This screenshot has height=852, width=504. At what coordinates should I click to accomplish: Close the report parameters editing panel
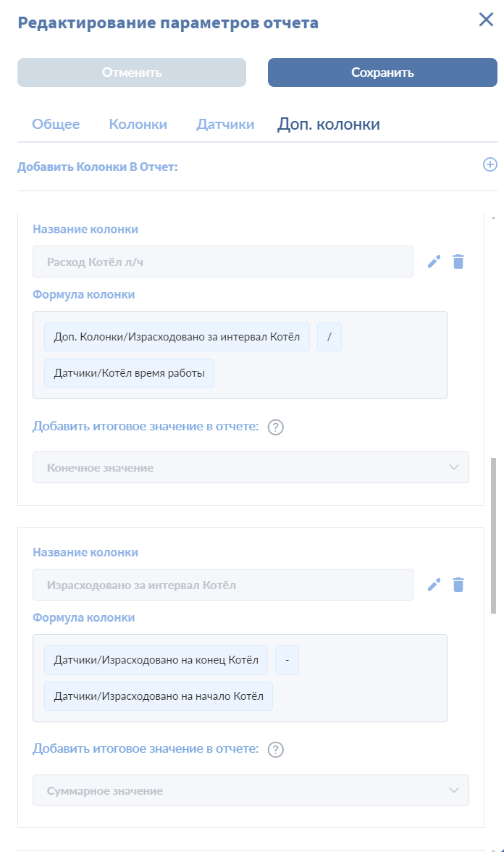tap(486, 20)
